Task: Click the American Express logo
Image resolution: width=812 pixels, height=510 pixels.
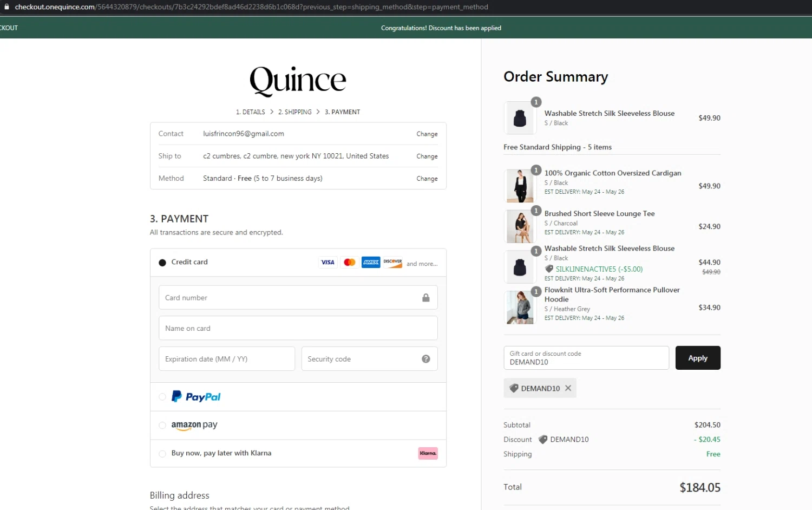Action: pyautogui.click(x=371, y=263)
